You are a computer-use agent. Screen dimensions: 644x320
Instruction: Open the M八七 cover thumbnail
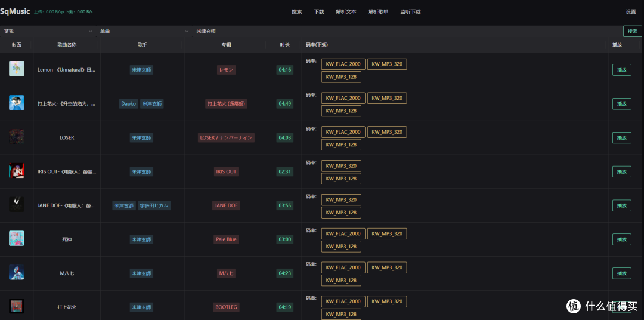(17, 272)
